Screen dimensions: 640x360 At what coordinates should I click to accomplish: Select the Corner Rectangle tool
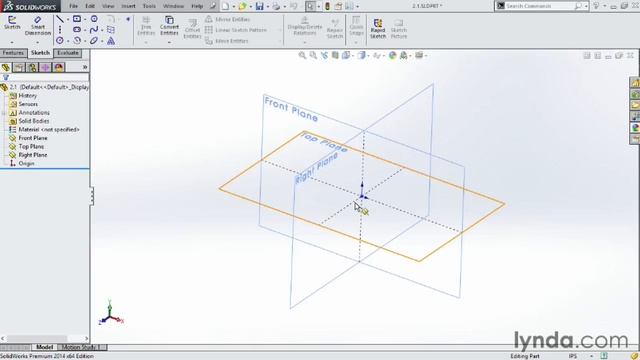pos(77,19)
